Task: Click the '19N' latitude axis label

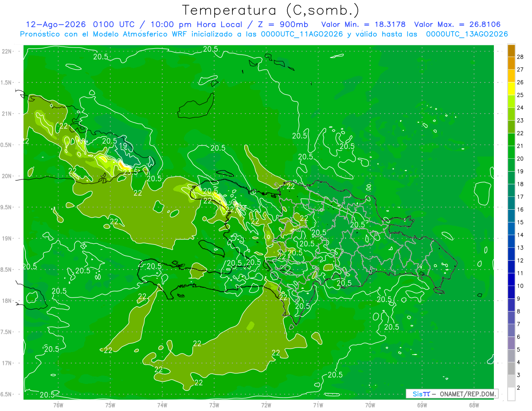Action: pyautogui.click(x=7, y=238)
